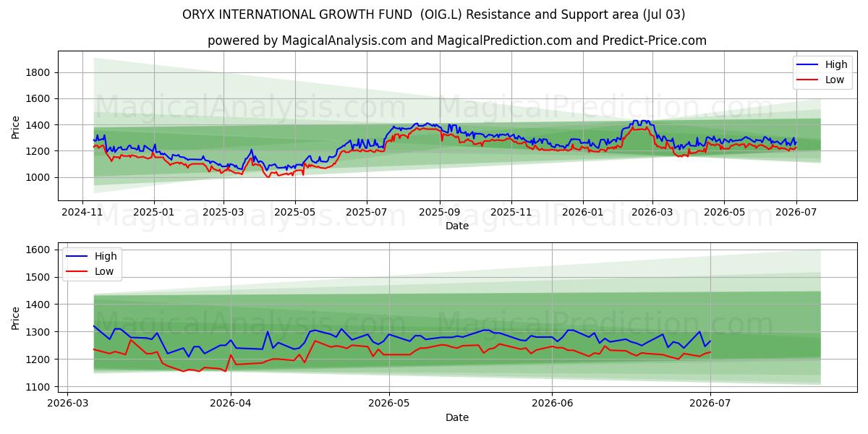The image size is (868, 434).
Task: Click the 1800 price tick on top chart
Action: [37, 72]
